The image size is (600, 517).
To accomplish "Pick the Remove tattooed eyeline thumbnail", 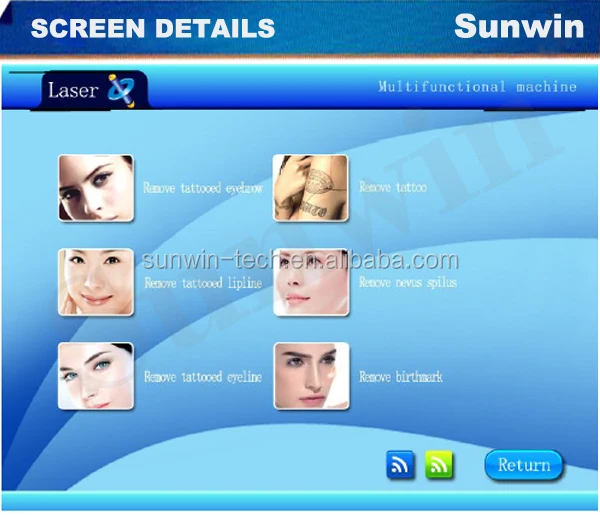I will click(x=96, y=376).
